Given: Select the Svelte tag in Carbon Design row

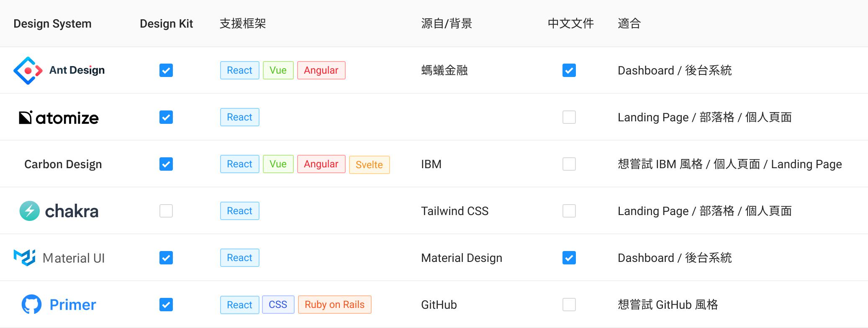Looking at the screenshot, I should 369,165.
